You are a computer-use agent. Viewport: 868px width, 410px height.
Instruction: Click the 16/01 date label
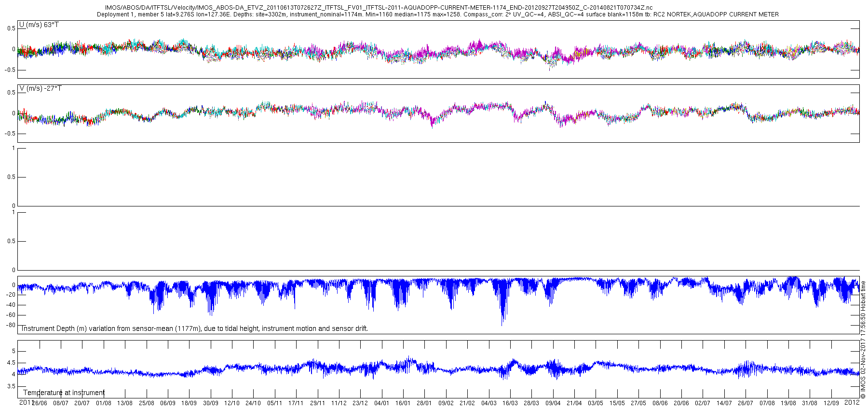403,403
